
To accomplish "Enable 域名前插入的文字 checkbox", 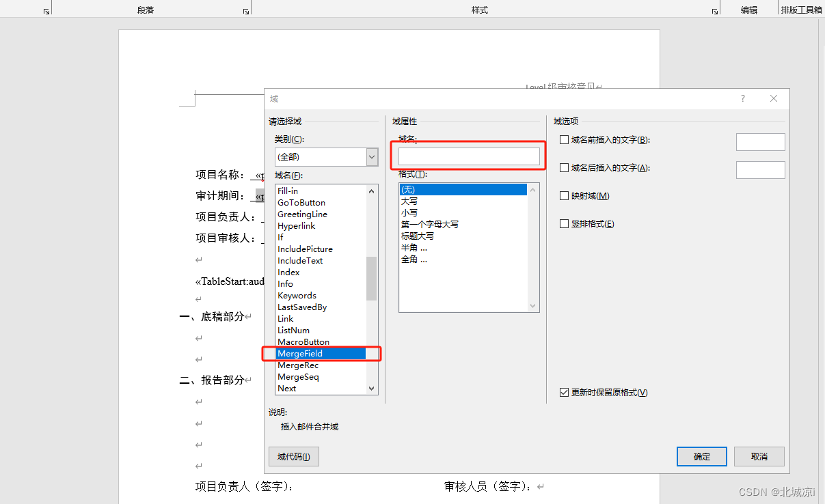I will coord(564,139).
